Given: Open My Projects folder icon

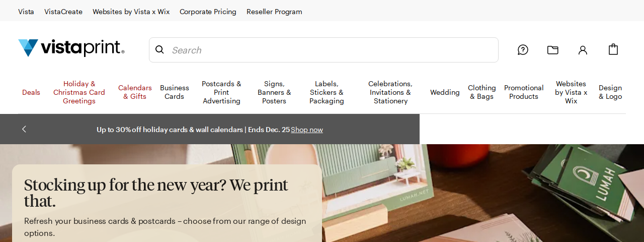Looking at the screenshot, I should coord(553,50).
